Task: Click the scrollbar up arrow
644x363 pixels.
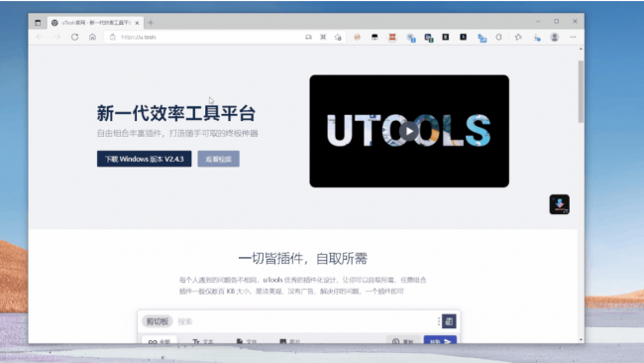Action: (581, 49)
